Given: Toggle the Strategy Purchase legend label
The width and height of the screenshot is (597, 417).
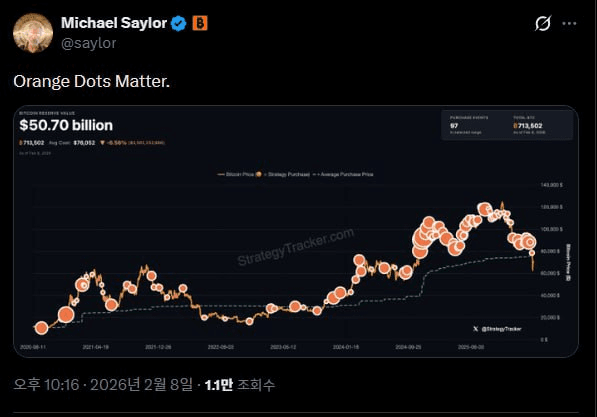Looking at the screenshot, I should pyautogui.click(x=289, y=174).
